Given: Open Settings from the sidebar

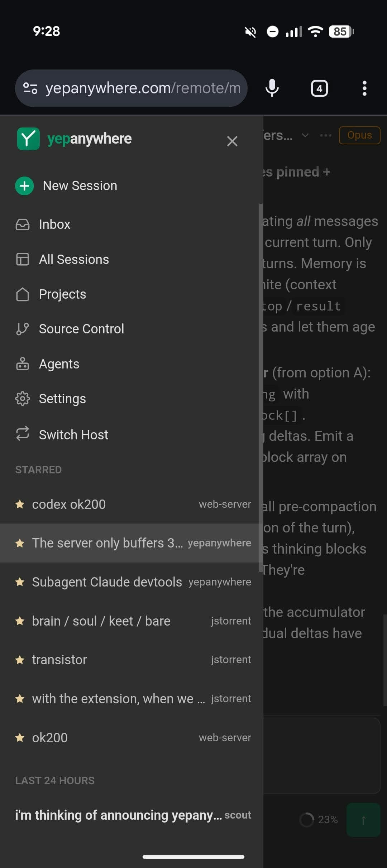Looking at the screenshot, I should point(62,398).
